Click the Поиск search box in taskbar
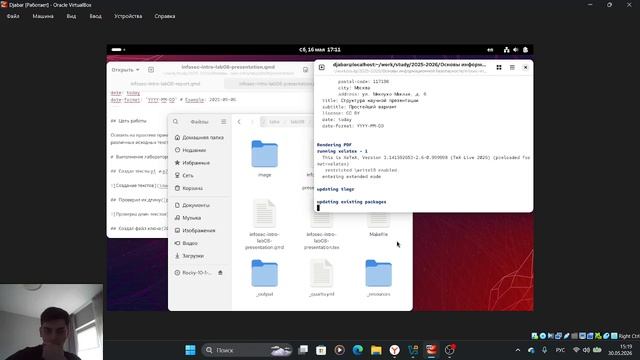640x360 pixels. pyautogui.click(x=247, y=350)
